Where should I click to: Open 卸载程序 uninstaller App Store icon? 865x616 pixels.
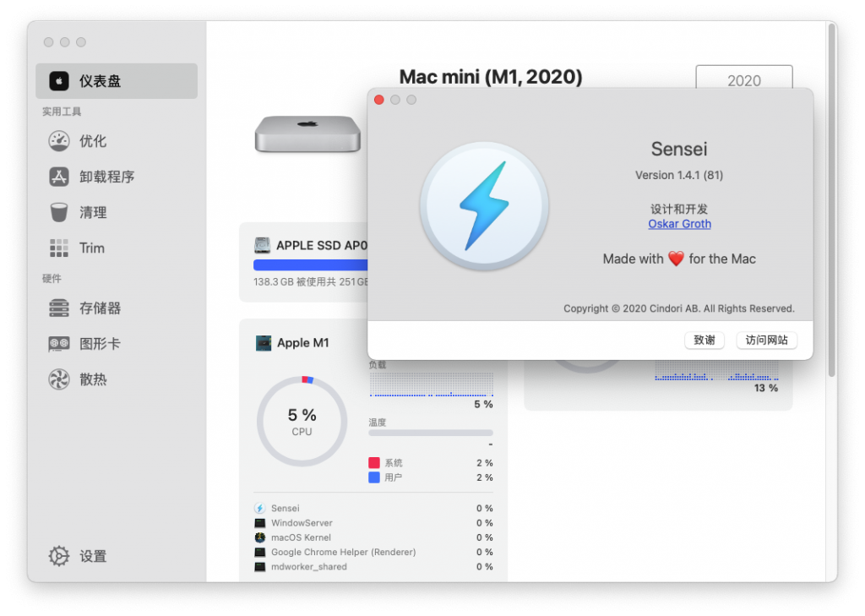tap(59, 177)
